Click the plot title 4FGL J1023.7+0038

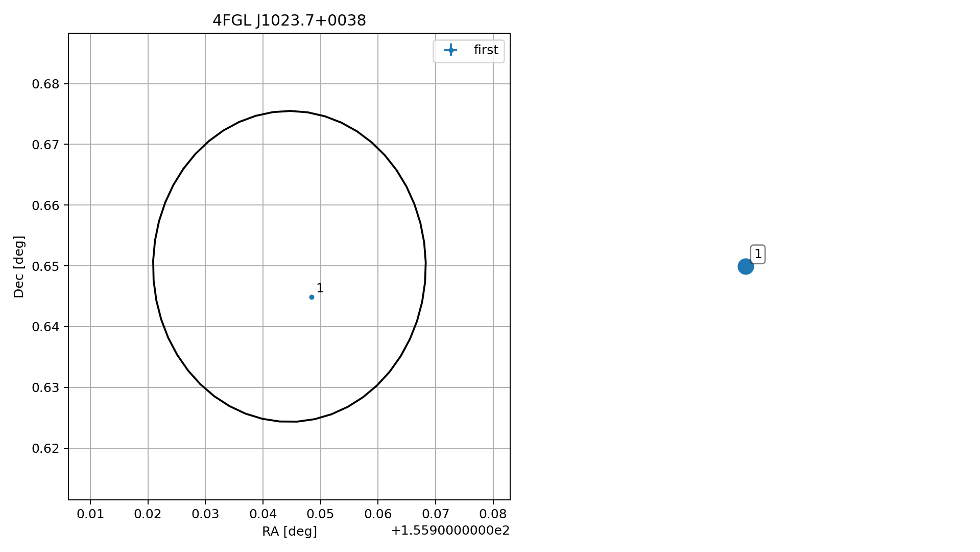point(290,21)
